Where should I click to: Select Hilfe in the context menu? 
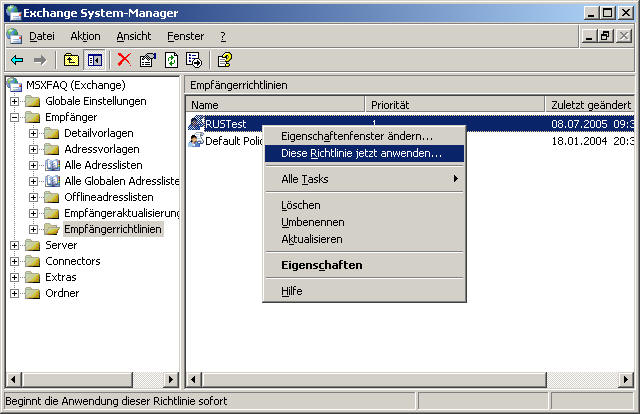pos(364,291)
